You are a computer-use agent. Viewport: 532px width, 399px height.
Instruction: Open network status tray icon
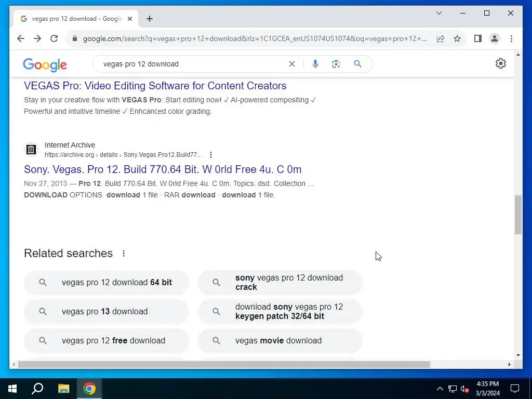click(453, 389)
